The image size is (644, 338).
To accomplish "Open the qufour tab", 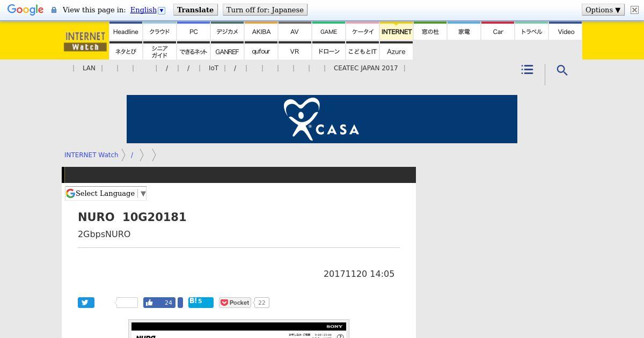I will pos(261,51).
